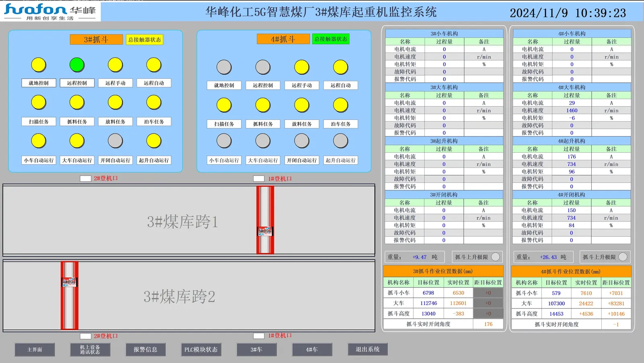Click the gray 远程控制 lamp of 4#抓斗
The height and width of the screenshot is (363, 644).
tap(263, 67)
